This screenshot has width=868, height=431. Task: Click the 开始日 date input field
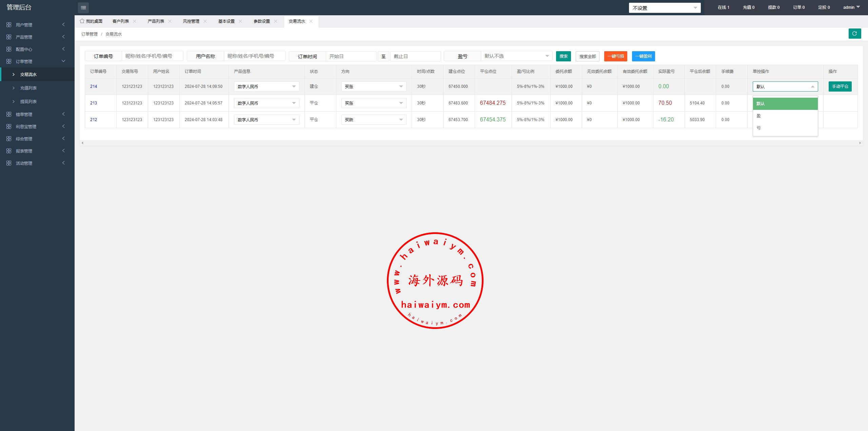351,56
